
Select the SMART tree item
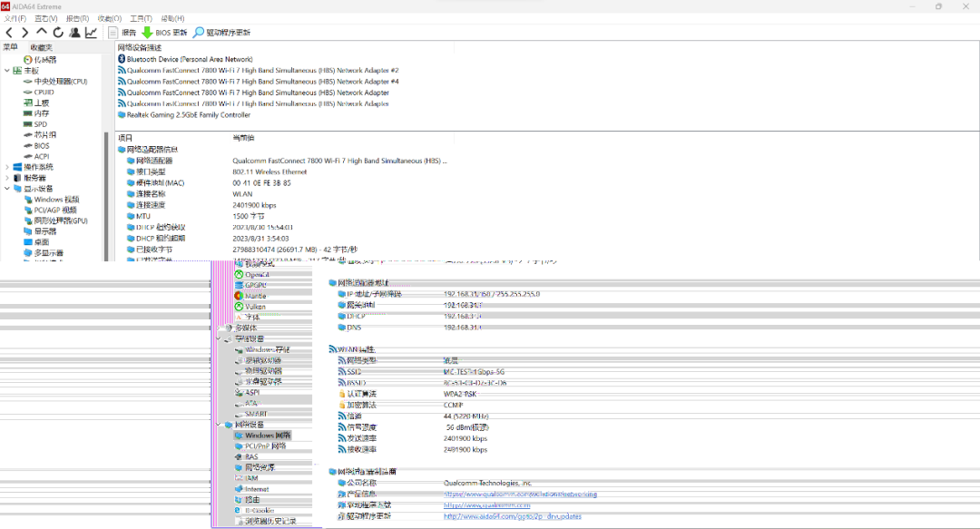click(x=251, y=414)
